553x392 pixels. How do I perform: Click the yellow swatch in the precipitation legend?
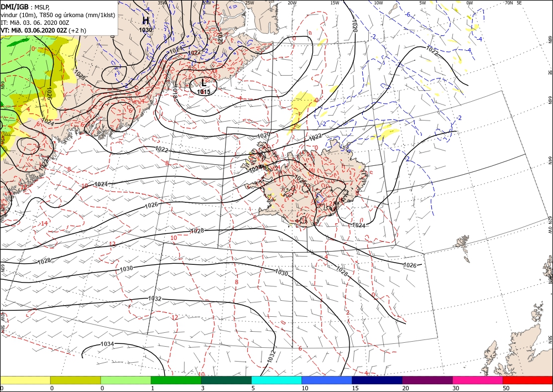pos(25,380)
